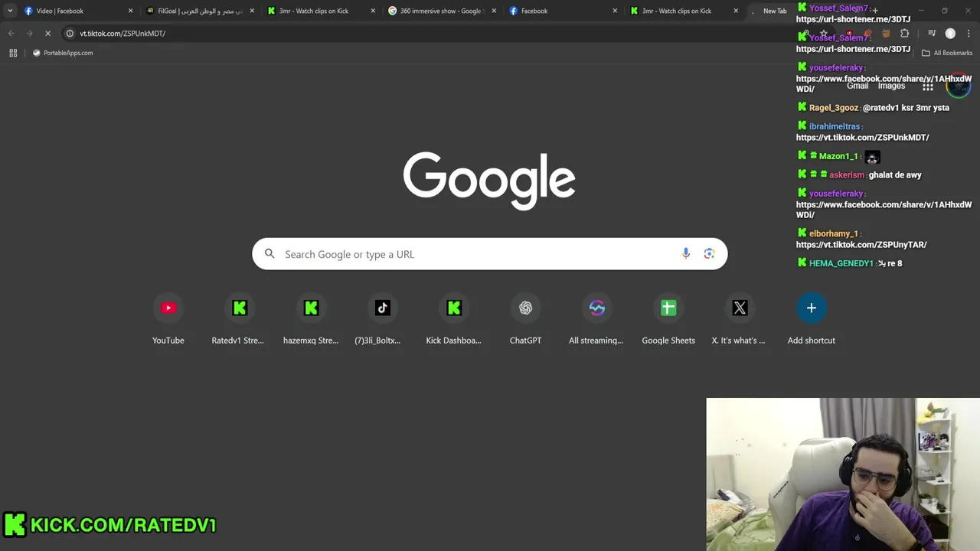
Task: Select the New Tab tab
Action: point(774,11)
